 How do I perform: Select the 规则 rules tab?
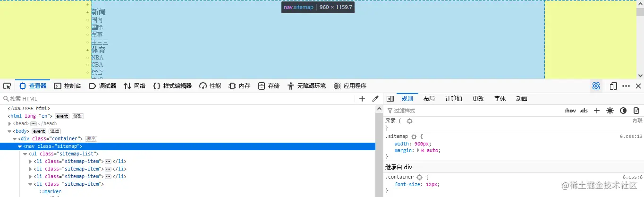point(407,99)
